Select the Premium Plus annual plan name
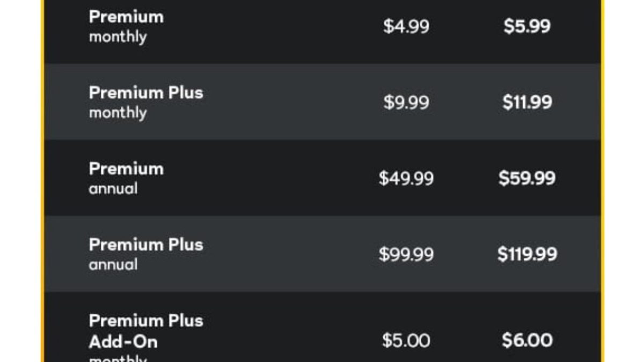Screen dimensions: 644x362 tap(146, 245)
